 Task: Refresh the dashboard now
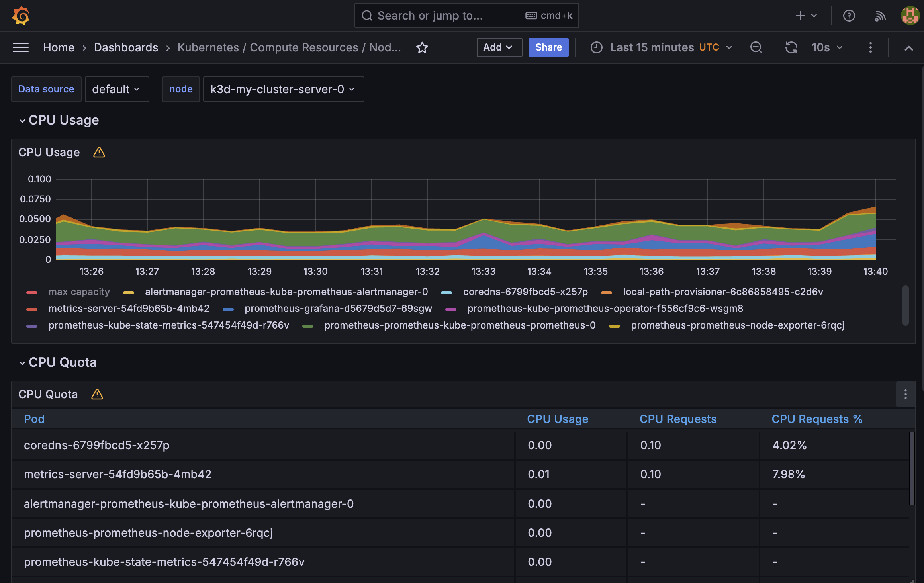click(791, 47)
